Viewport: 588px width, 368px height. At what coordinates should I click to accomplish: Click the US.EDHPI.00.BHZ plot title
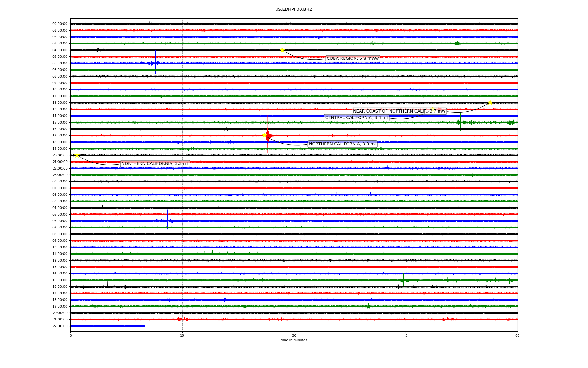(x=294, y=10)
